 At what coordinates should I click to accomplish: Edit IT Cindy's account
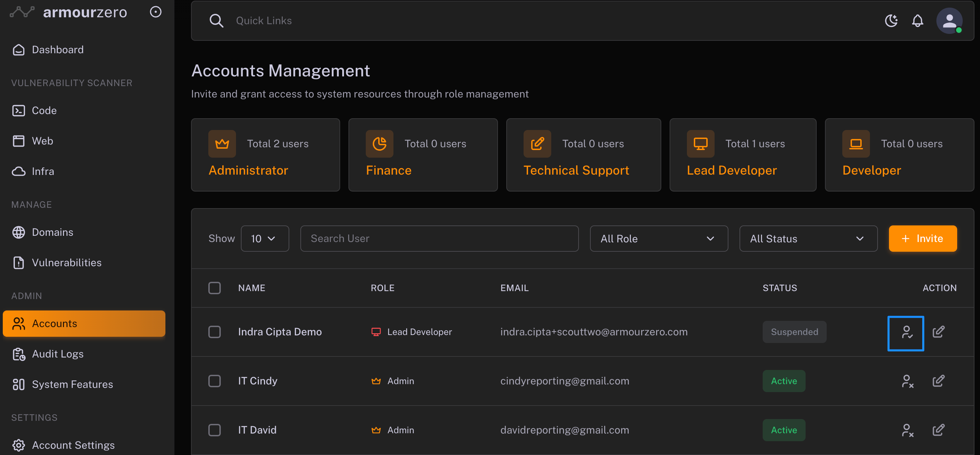point(938,381)
